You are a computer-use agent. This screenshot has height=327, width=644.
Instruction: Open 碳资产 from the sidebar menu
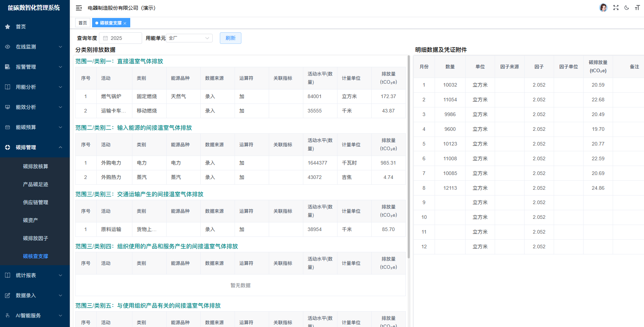point(31,220)
